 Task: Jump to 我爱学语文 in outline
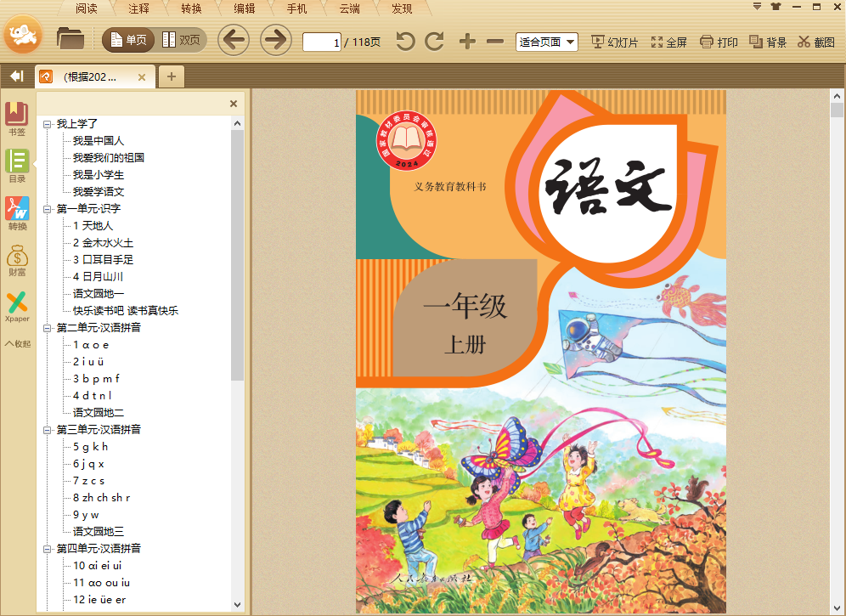[x=99, y=192]
